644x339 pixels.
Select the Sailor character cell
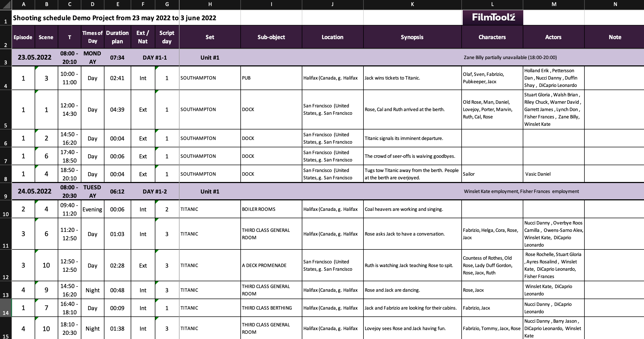(x=492, y=174)
